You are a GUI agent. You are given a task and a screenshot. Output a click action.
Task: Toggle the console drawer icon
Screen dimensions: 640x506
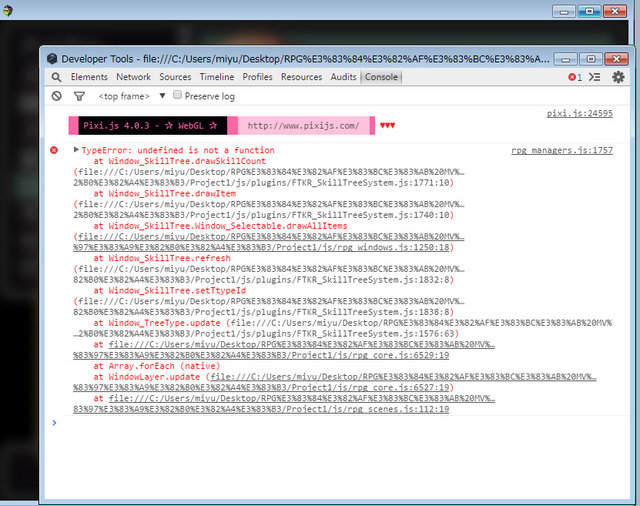pos(595,77)
